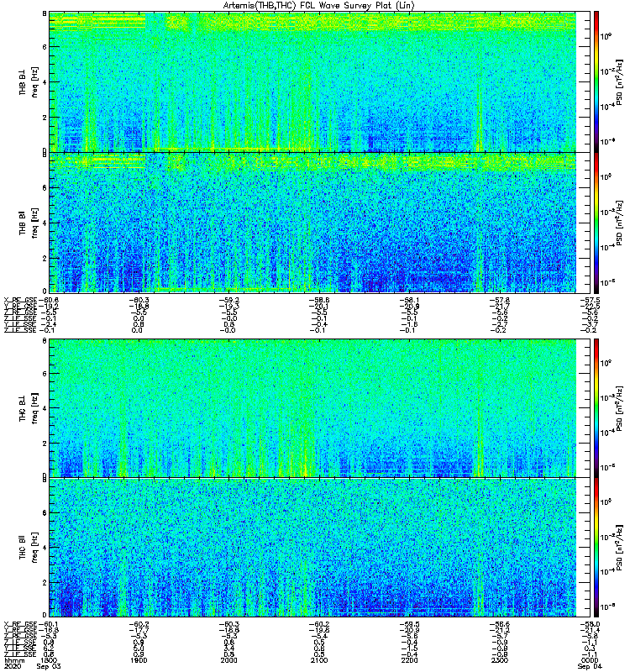Click the 'THB B⊥ freq [Hz]' axis label

click(x=29, y=82)
